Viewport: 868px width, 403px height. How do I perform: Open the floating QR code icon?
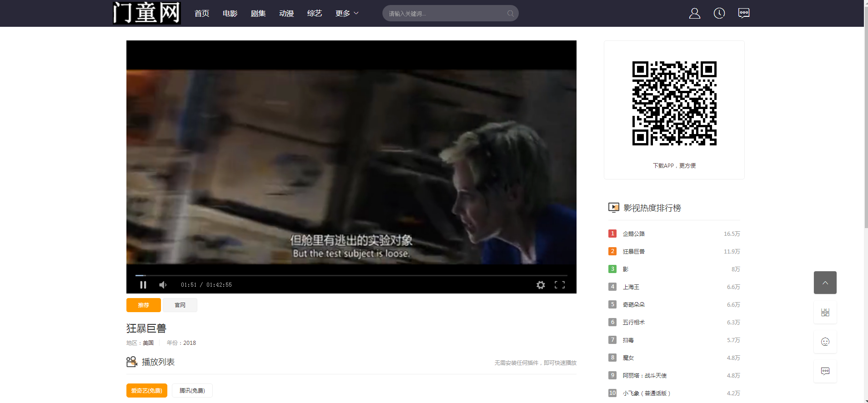click(x=825, y=313)
